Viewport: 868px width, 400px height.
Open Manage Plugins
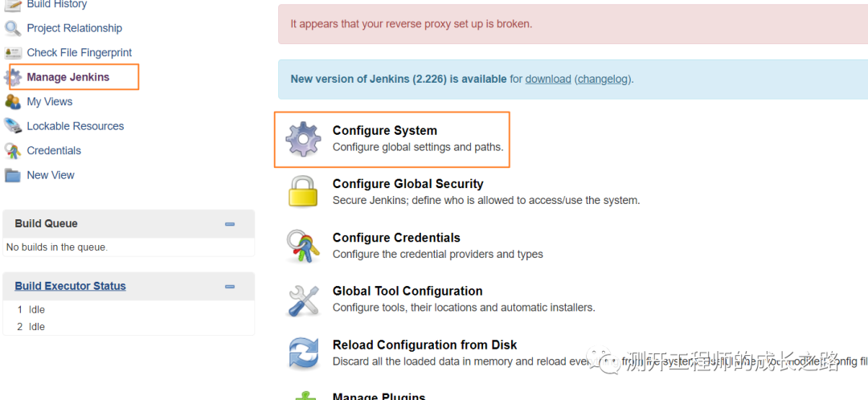pos(379,396)
